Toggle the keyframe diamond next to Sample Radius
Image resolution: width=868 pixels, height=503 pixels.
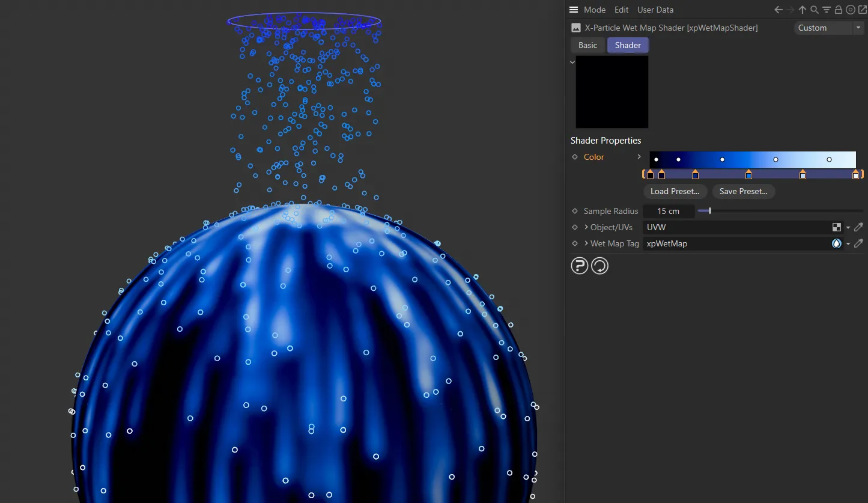[x=574, y=211]
